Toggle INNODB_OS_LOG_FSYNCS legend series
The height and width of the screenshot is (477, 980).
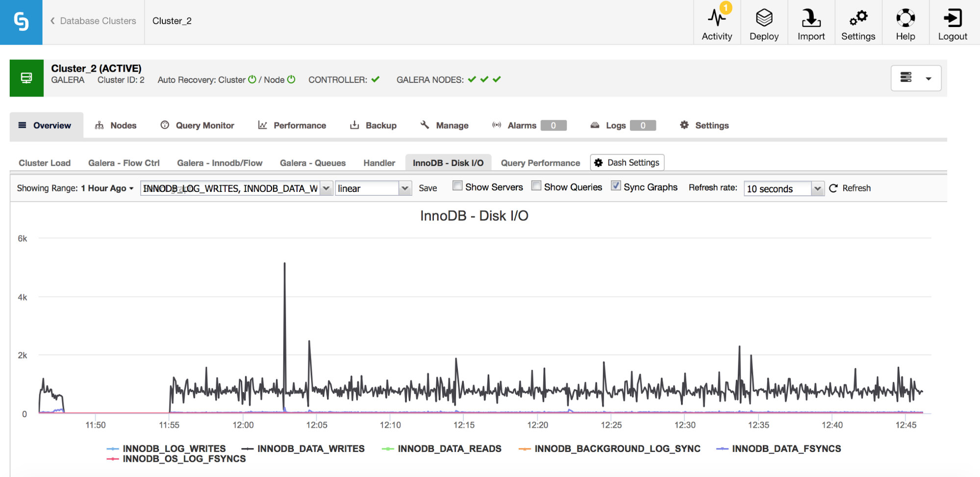[x=176, y=459]
